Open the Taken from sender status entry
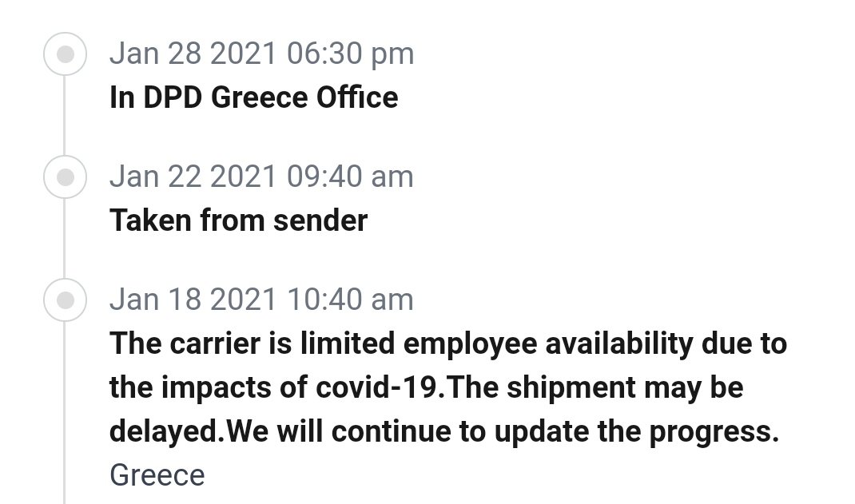 tap(239, 220)
